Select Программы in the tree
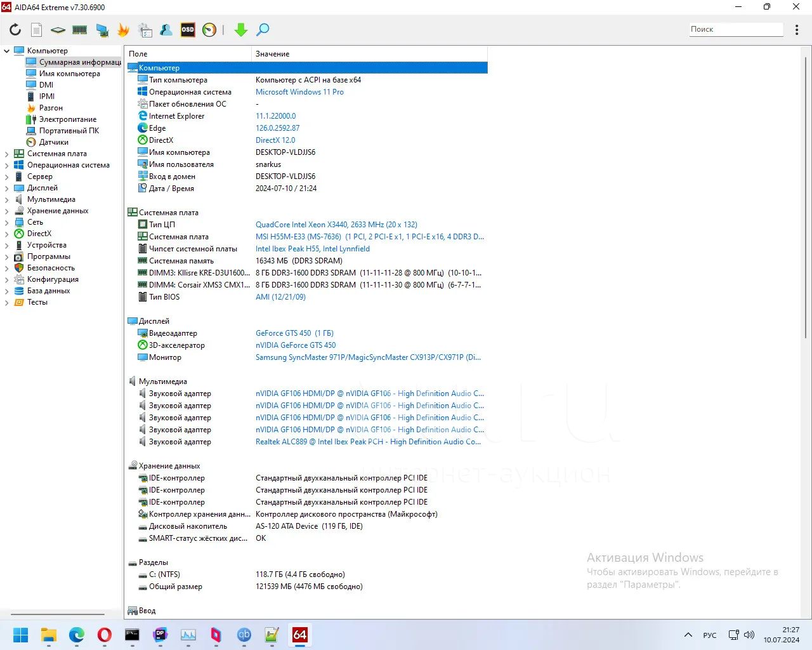812x650 pixels. (x=49, y=256)
